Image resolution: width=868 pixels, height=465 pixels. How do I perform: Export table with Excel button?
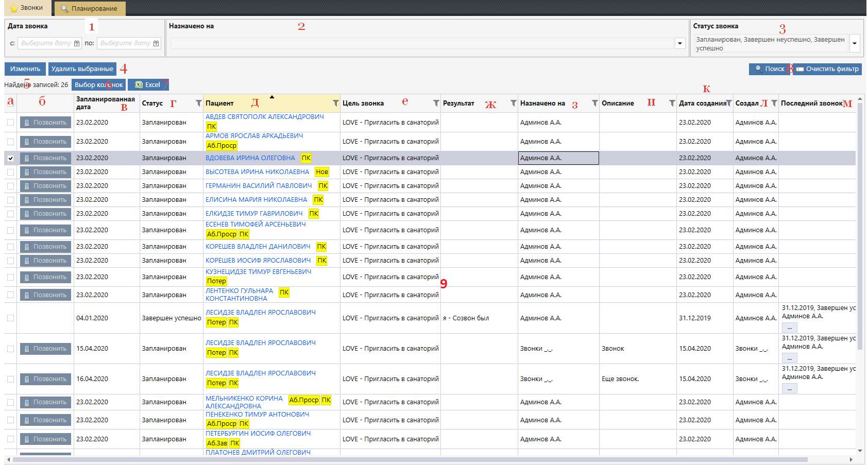pos(148,85)
